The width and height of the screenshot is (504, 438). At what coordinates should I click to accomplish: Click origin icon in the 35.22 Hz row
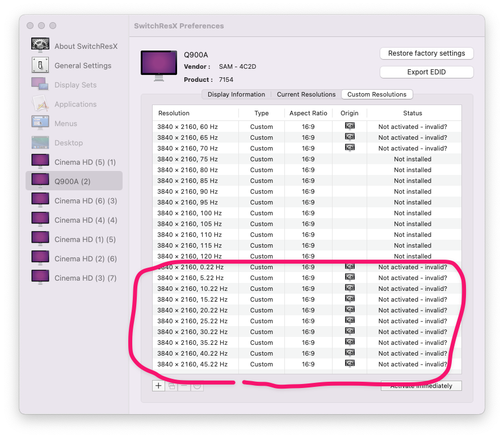click(350, 342)
